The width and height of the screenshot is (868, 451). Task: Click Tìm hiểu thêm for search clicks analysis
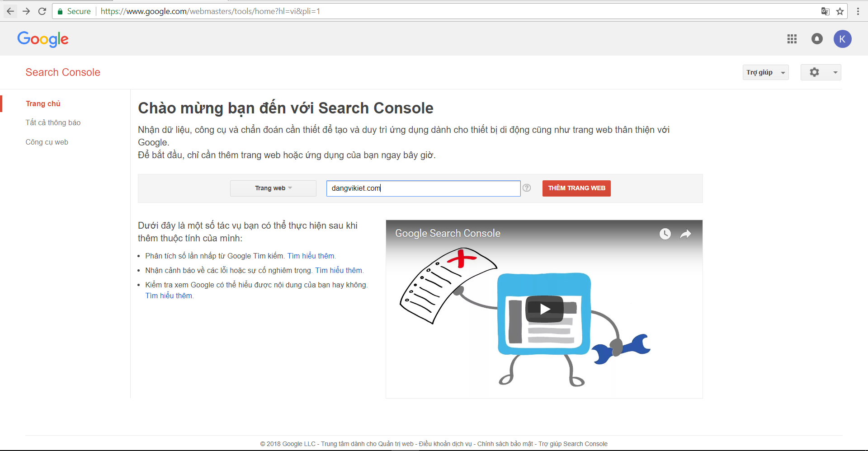[311, 256]
